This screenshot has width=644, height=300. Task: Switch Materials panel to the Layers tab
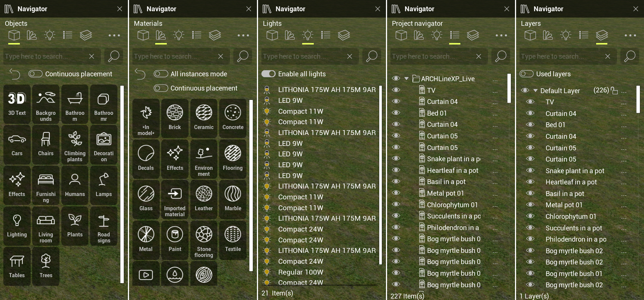[215, 35]
